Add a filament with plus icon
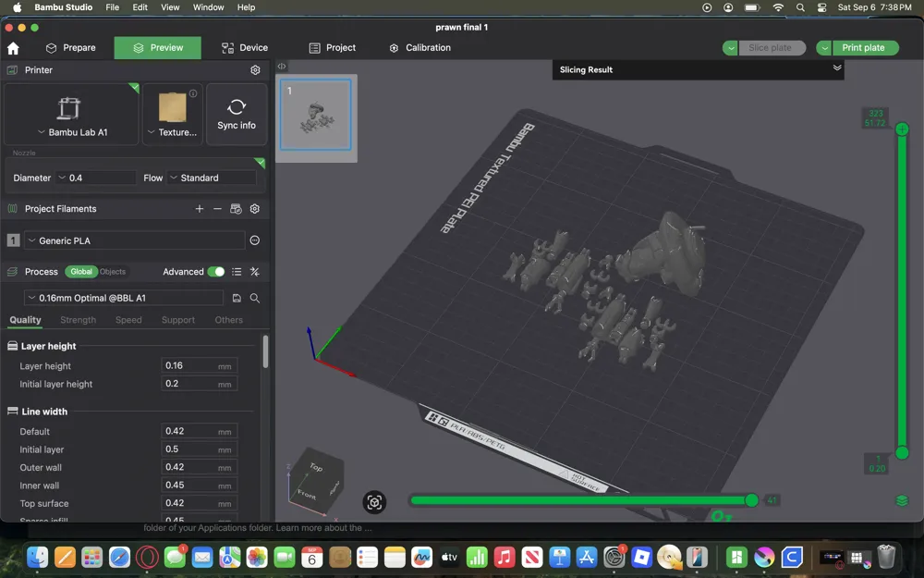Screen dimensions: 924x578 (x=200, y=209)
